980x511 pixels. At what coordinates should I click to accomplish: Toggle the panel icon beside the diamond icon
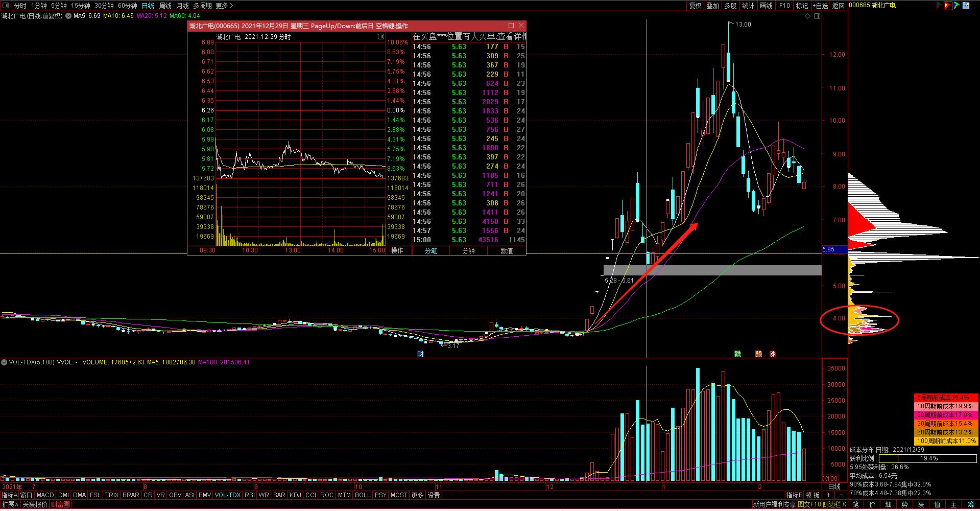click(817, 16)
